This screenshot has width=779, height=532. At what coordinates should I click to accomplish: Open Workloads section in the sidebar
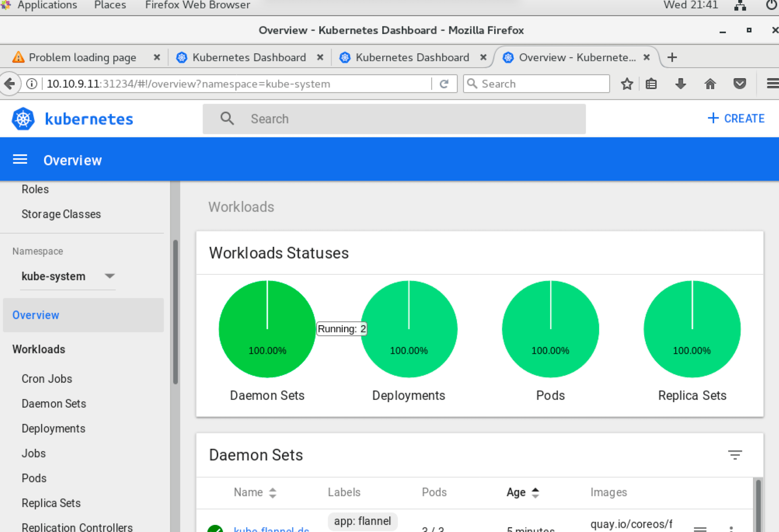(x=39, y=349)
